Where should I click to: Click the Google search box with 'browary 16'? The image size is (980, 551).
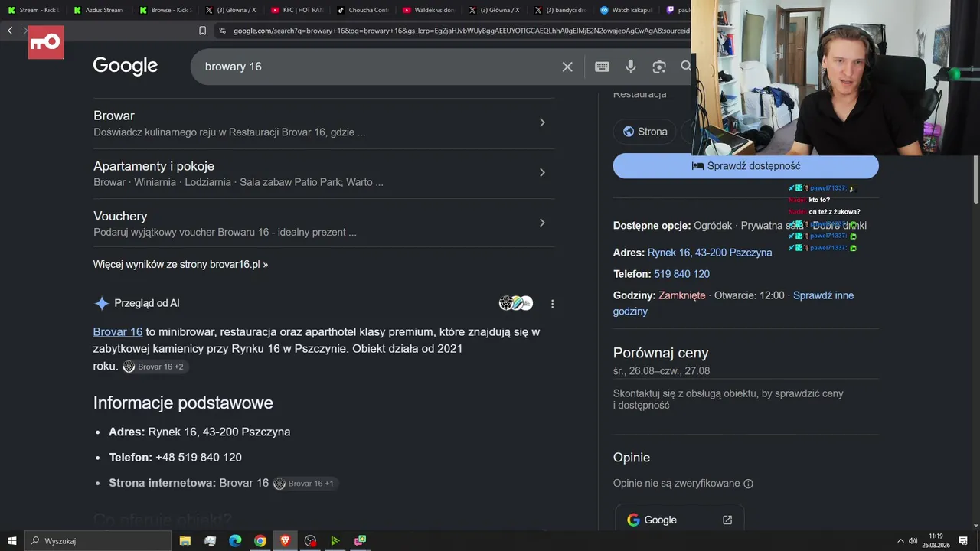click(x=381, y=67)
